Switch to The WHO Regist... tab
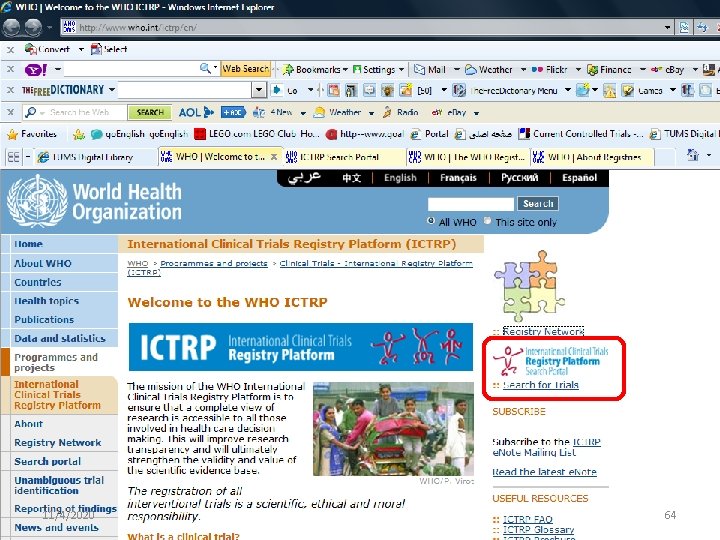 pos(468,157)
